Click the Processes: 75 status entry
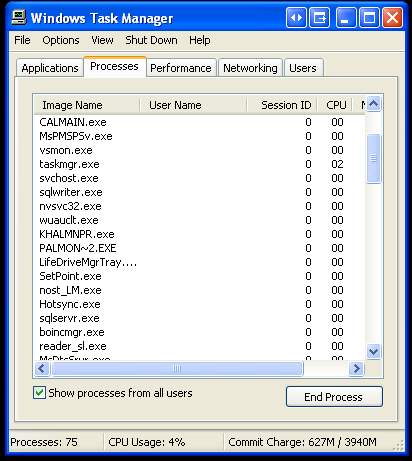The image size is (412, 461). (x=44, y=442)
